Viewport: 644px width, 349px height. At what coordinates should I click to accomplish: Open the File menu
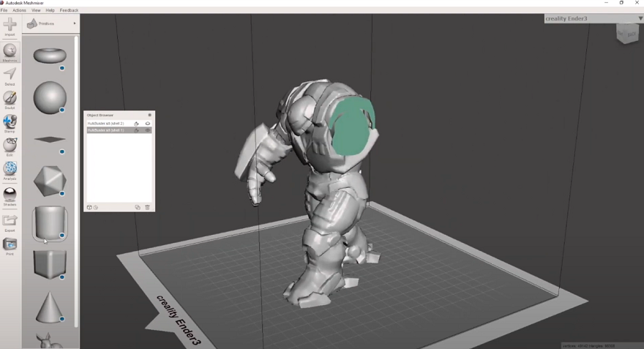pyautogui.click(x=4, y=10)
